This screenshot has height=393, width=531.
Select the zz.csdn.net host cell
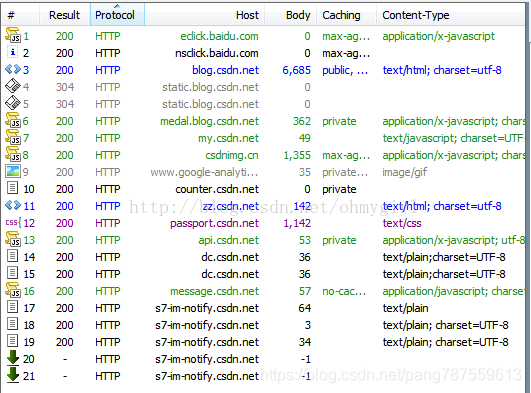click(x=230, y=206)
